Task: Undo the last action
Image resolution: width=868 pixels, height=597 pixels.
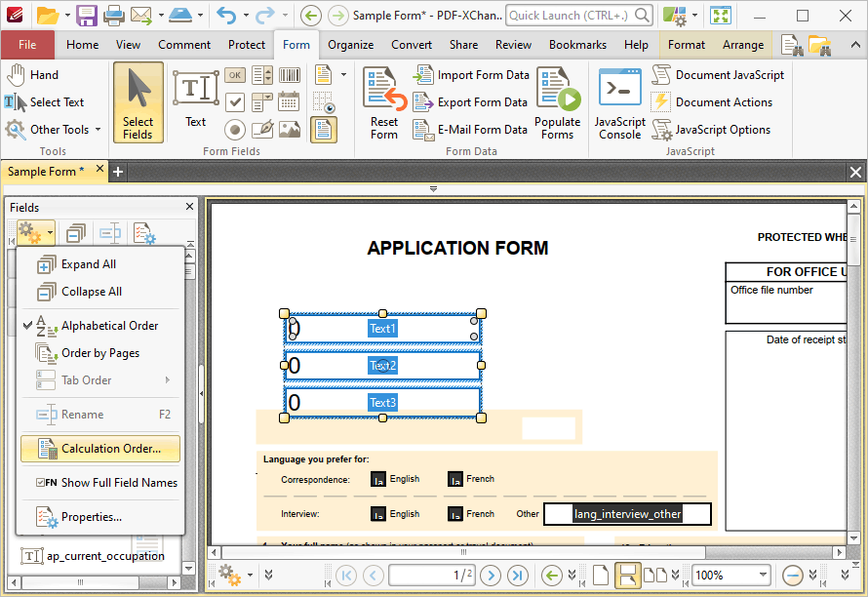Action: (x=226, y=16)
